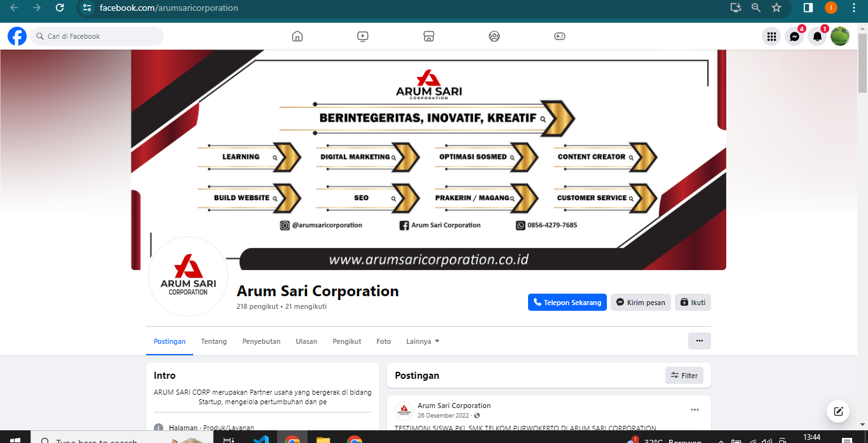Screen dimensions: 868x443
Task: Bookmark this page with star
Action: (x=776, y=8)
